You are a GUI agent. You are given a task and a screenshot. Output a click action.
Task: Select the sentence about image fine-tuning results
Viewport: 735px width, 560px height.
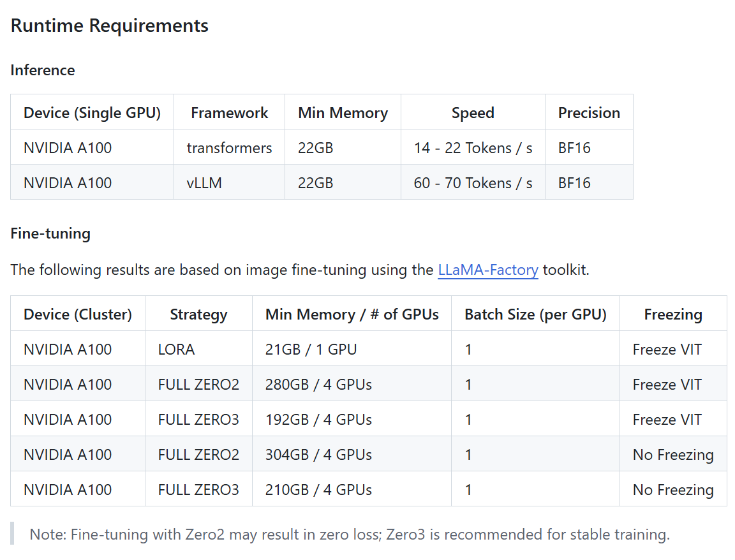coord(300,270)
